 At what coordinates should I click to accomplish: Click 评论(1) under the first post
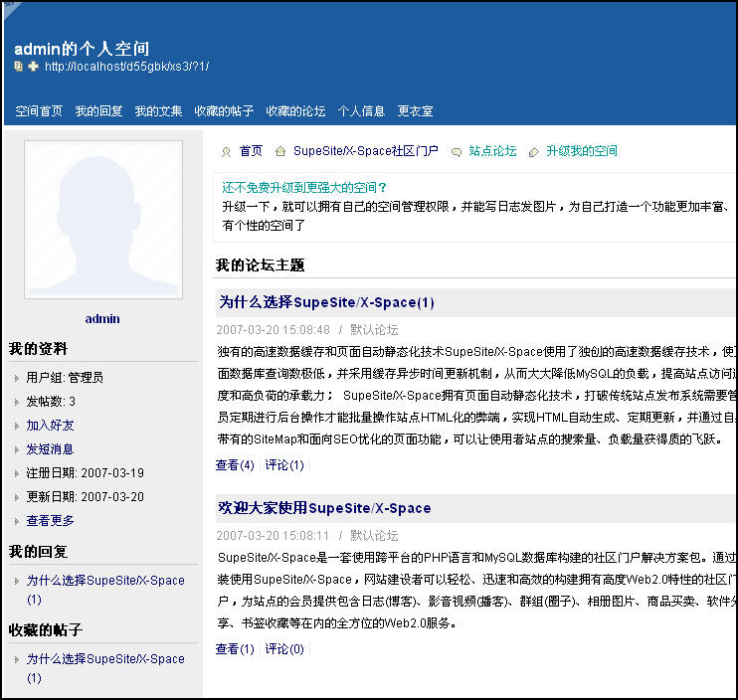point(284,465)
